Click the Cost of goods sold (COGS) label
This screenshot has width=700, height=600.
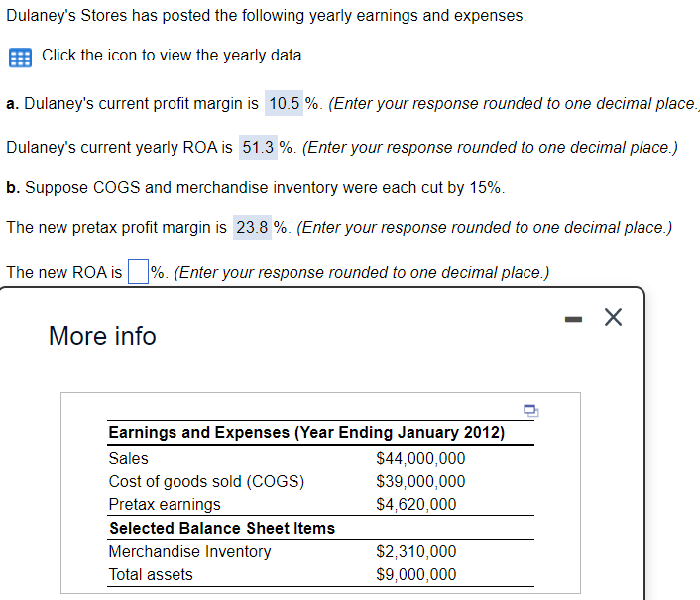click(x=206, y=481)
